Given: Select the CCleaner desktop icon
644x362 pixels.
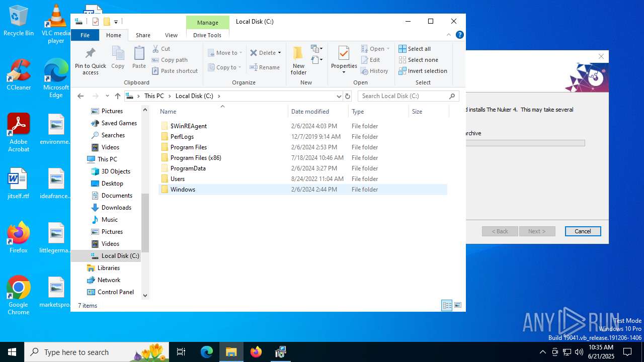Looking at the screenshot, I should click(x=19, y=75).
